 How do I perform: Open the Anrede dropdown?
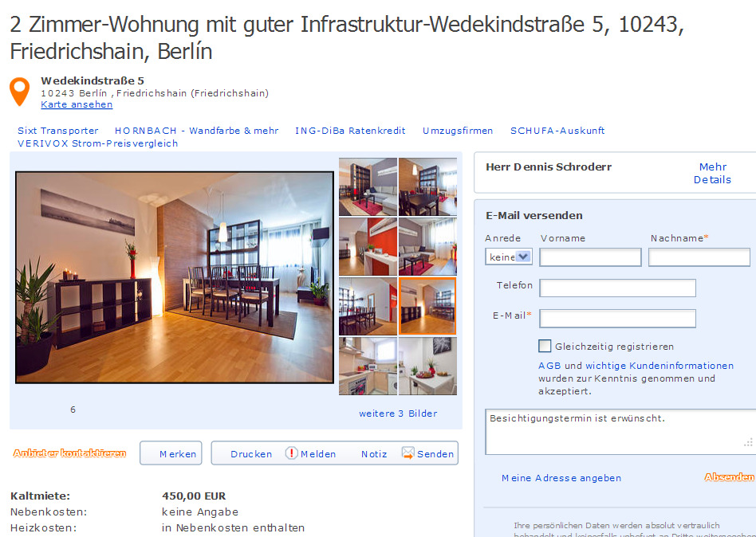(x=509, y=257)
